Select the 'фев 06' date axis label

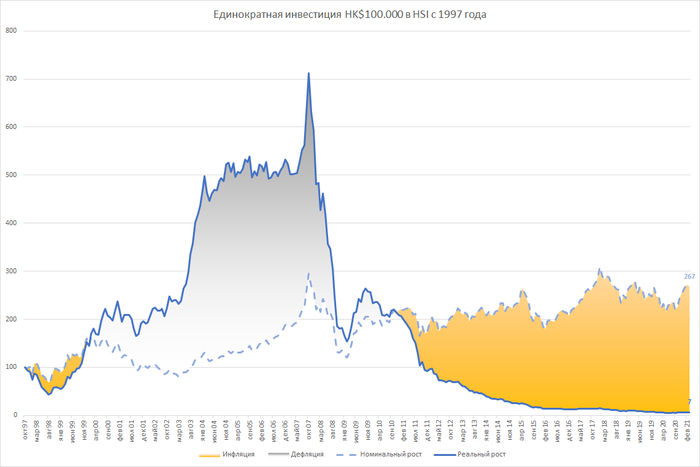pos(262,429)
